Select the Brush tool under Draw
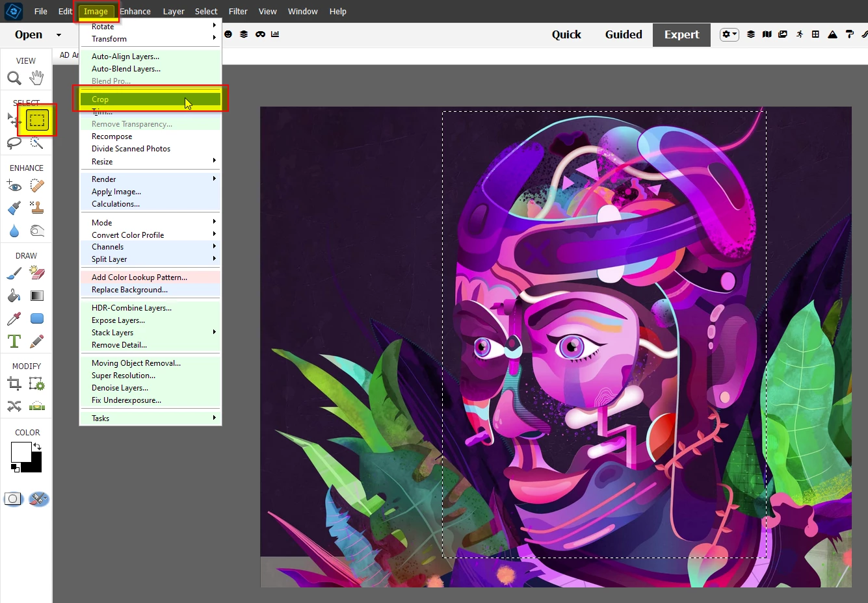Viewport: 868px width, 603px height. 14,274
